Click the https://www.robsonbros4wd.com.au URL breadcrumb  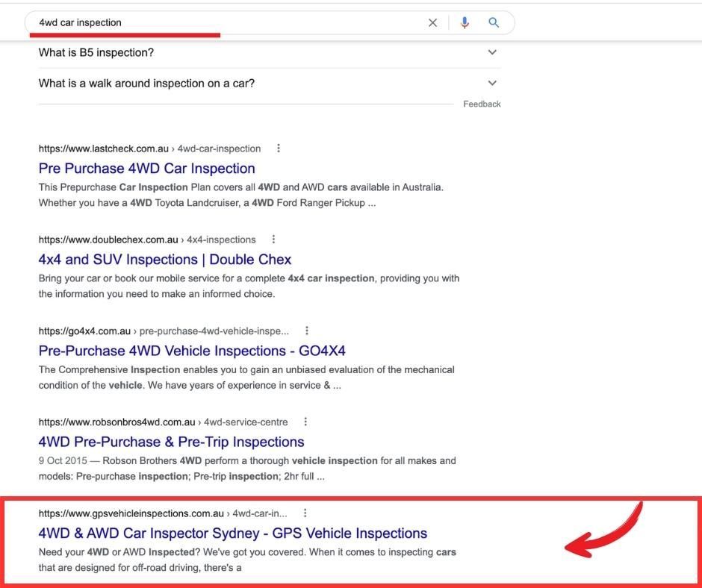point(163,422)
